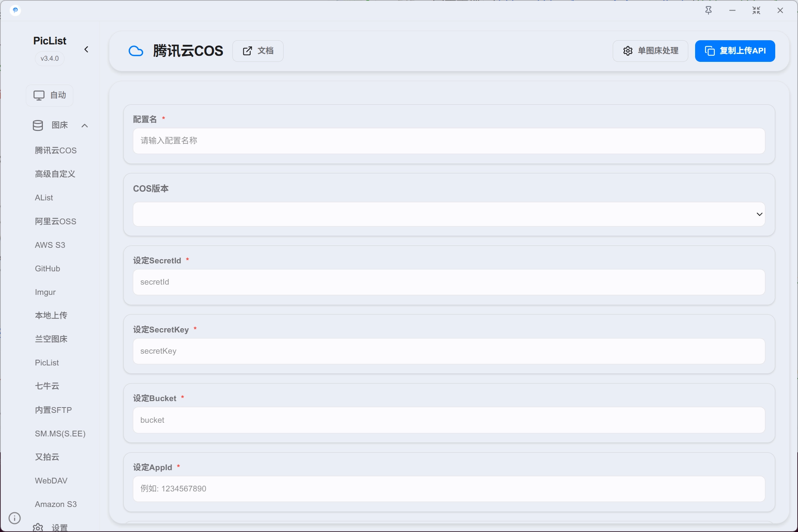Select 阿里云OSS in the sidebar
The width and height of the screenshot is (798, 532).
55,221
